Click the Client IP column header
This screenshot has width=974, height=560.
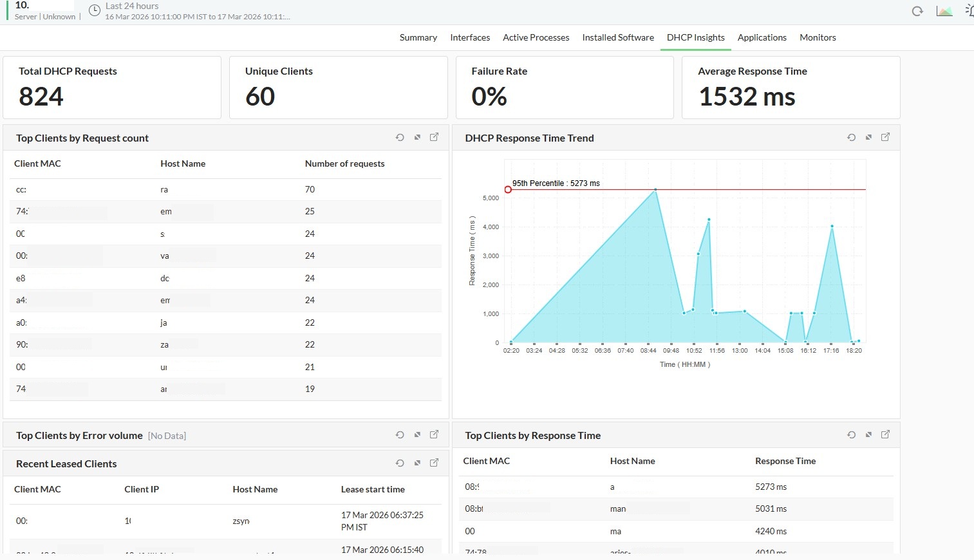coord(142,489)
